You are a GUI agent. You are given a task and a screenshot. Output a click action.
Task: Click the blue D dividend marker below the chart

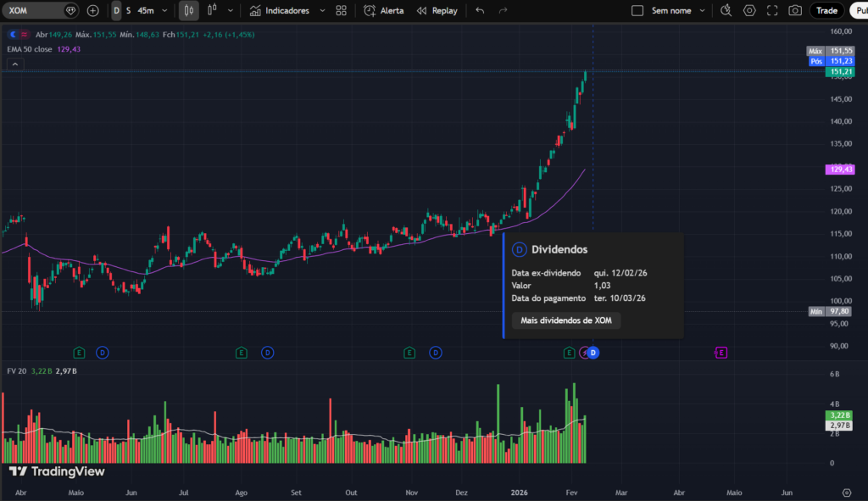tap(593, 353)
